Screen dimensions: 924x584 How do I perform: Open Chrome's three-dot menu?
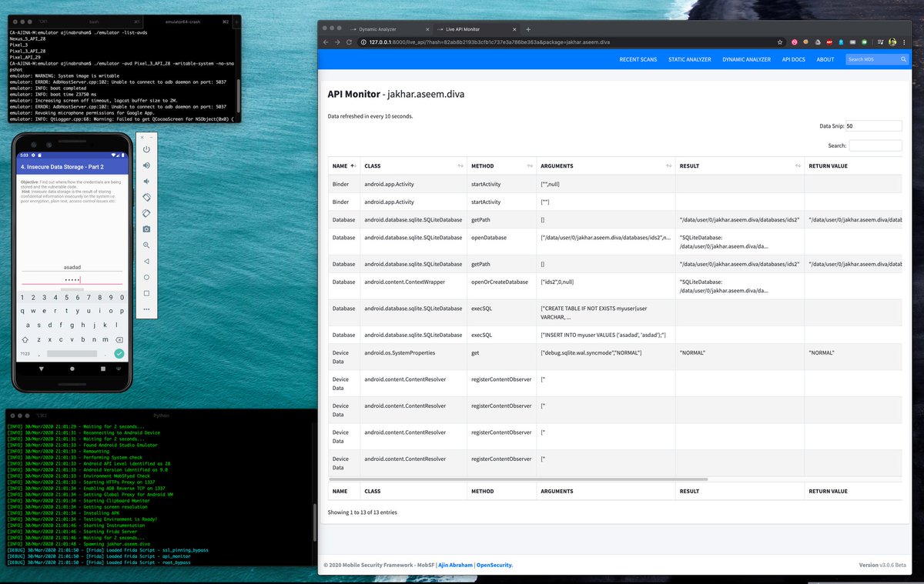(904, 43)
